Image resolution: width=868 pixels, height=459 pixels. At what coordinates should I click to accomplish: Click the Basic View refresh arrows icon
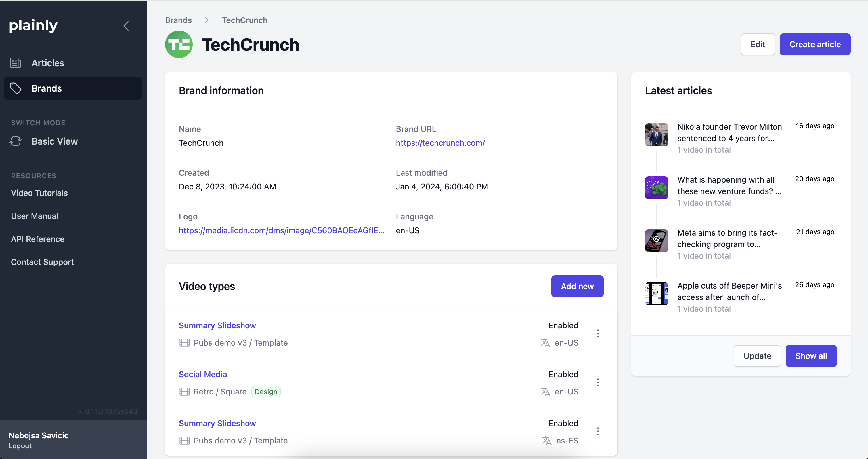pyautogui.click(x=16, y=141)
